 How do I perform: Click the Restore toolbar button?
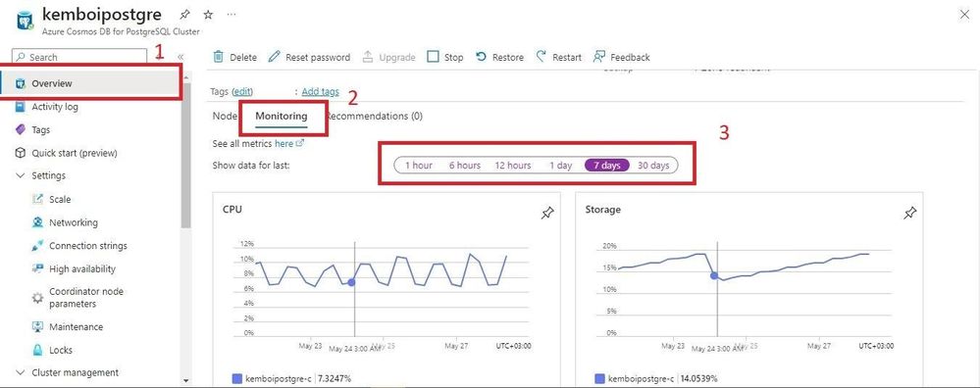click(499, 57)
